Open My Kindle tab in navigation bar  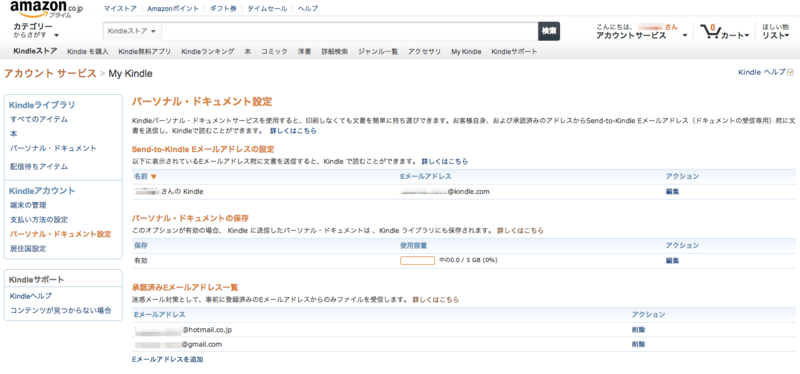tap(466, 52)
